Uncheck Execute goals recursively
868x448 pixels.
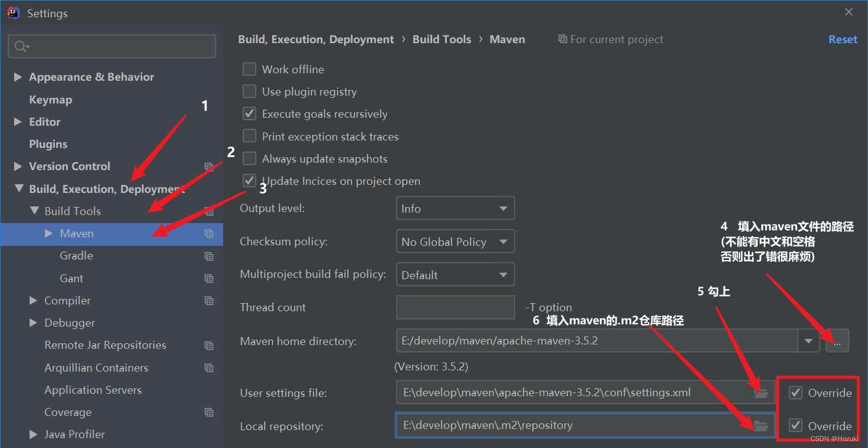(x=249, y=114)
